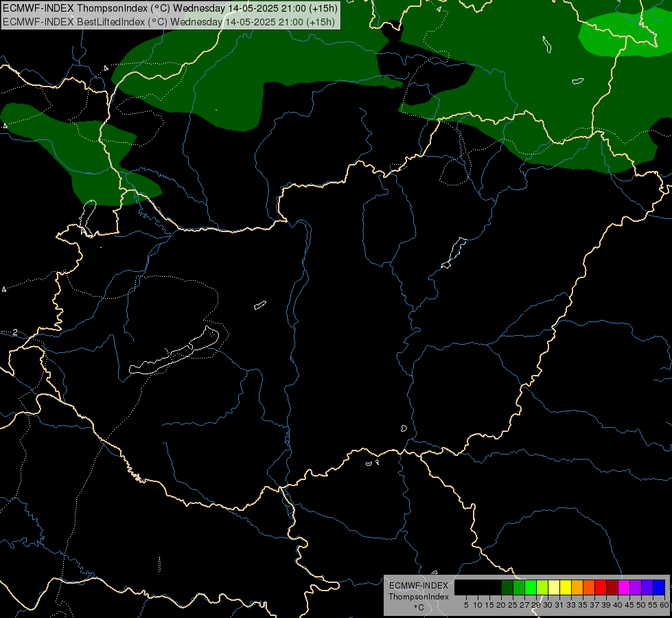Click the legend tick value 37

(594, 605)
